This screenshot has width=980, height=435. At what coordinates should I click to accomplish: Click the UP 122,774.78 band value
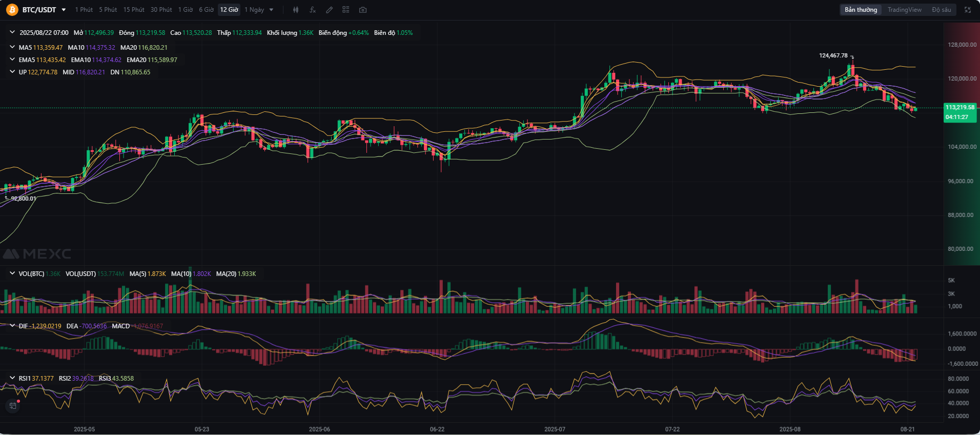tap(43, 72)
